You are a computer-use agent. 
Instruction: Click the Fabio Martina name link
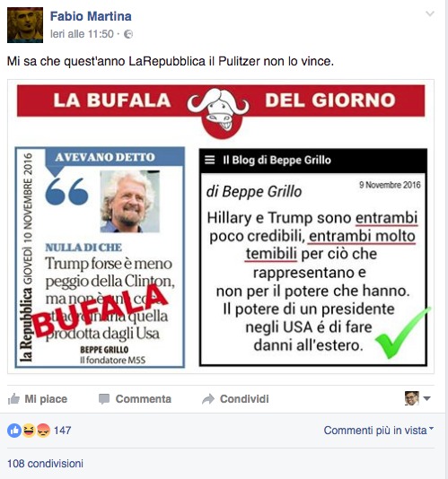(x=91, y=16)
